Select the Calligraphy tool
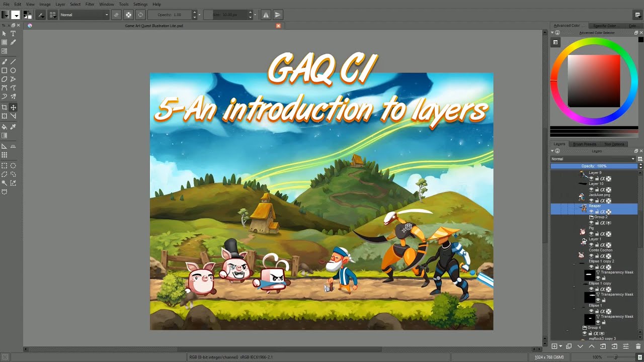Screen dimensions: 644x362 [x=13, y=43]
